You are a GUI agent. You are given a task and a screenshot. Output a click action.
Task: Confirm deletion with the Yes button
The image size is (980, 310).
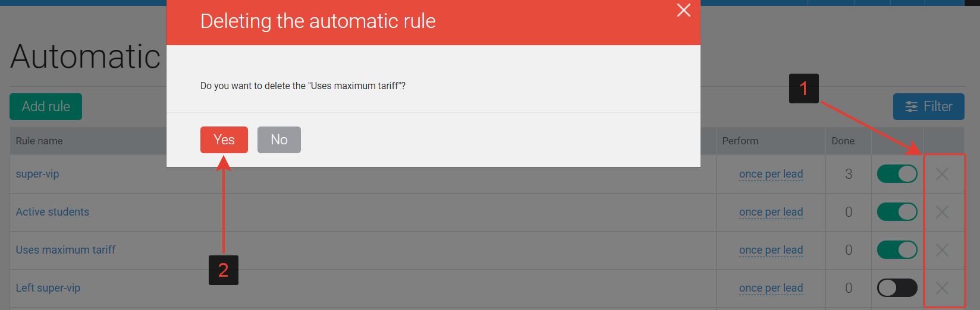(x=224, y=140)
